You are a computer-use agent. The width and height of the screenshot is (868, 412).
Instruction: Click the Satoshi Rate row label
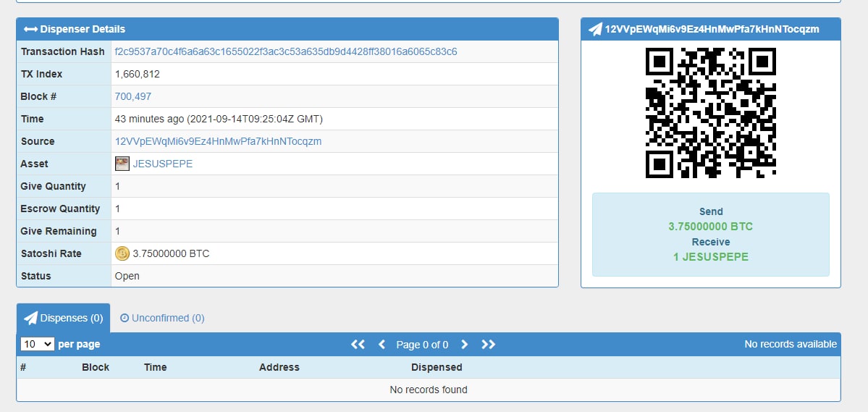51,253
